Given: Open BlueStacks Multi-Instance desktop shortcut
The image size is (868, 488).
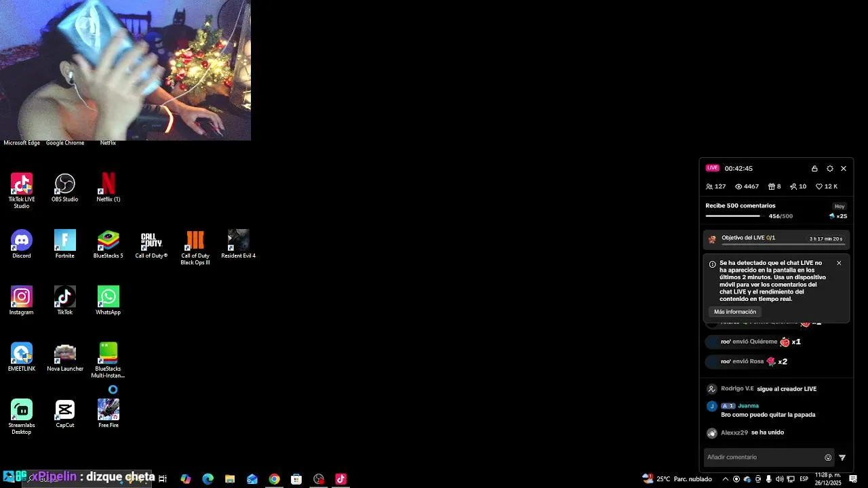Looking at the screenshot, I should click(x=108, y=361).
